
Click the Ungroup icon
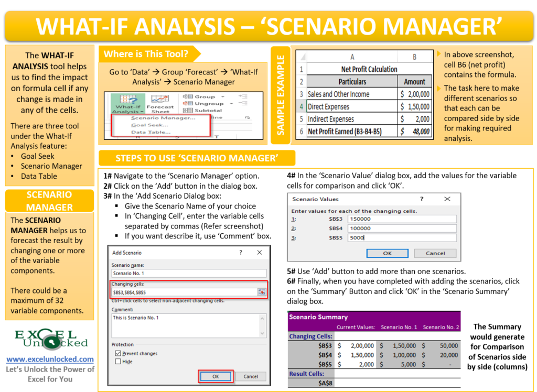tap(188, 103)
